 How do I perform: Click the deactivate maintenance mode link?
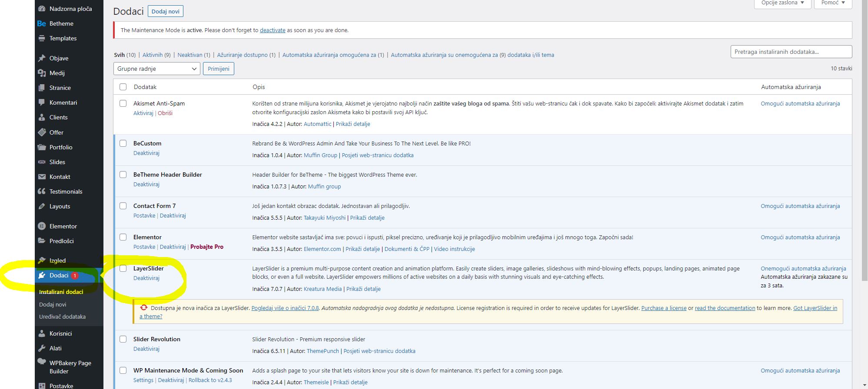(273, 30)
